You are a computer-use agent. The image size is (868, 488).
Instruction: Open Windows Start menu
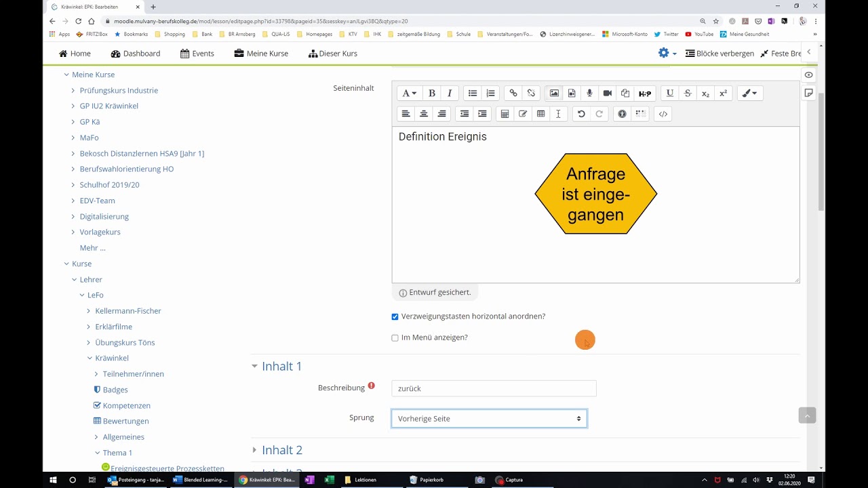(x=53, y=480)
